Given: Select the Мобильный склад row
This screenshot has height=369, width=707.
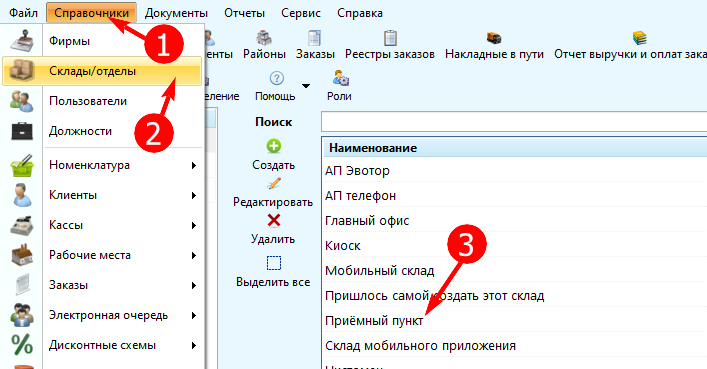Looking at the screenshot, I should click(515, 271).
